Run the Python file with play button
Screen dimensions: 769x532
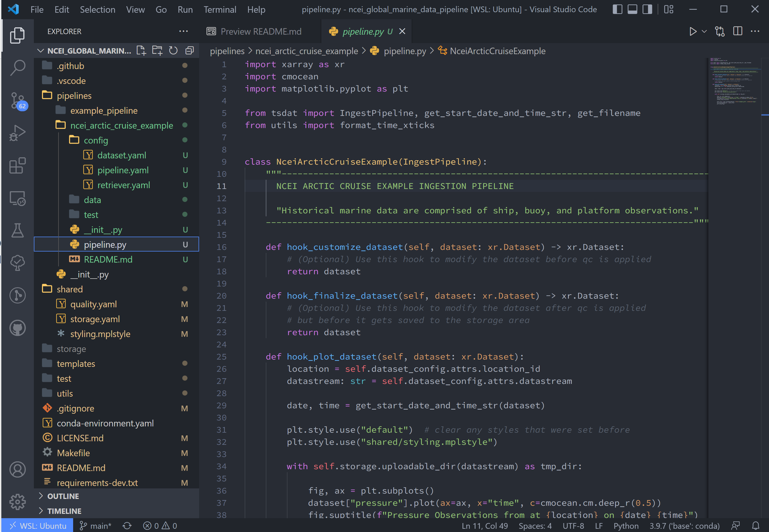tap(693, 31)
